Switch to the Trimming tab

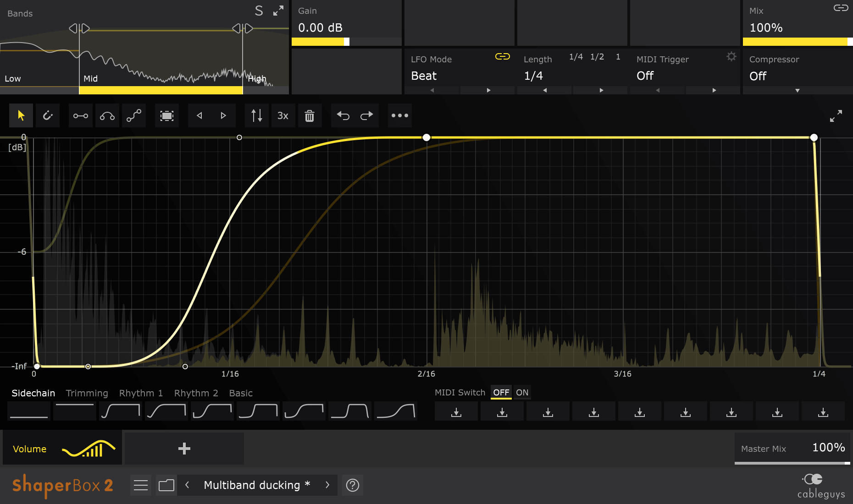click(87, 393)
